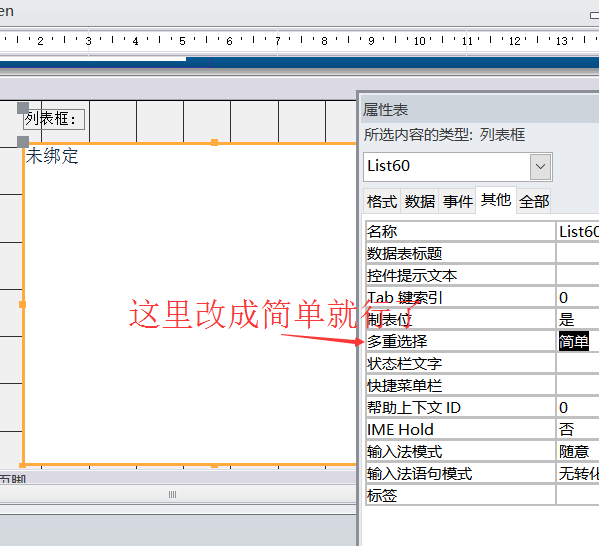Open the 全部 tab
Viewport: 599px width, 546px height.
(534, 201)
